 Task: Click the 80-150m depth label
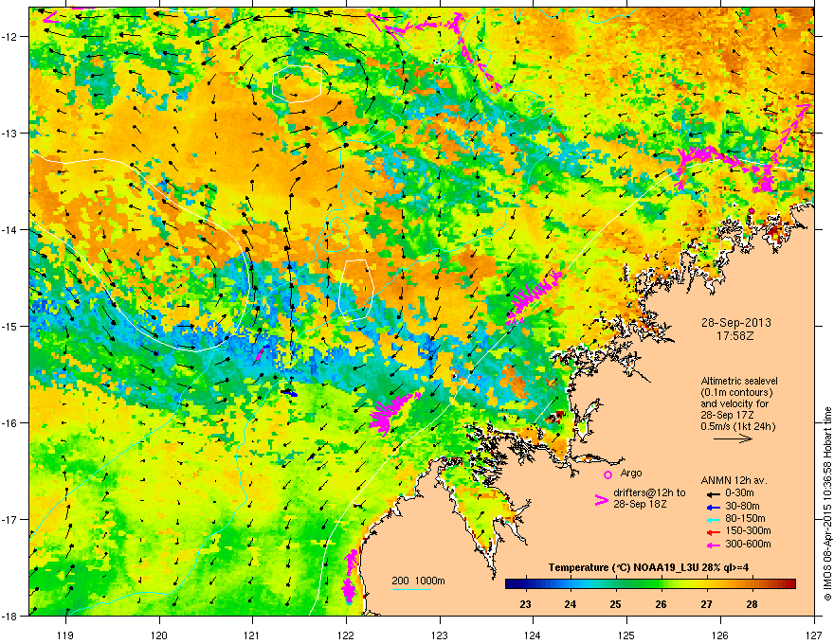click(745, 518)
